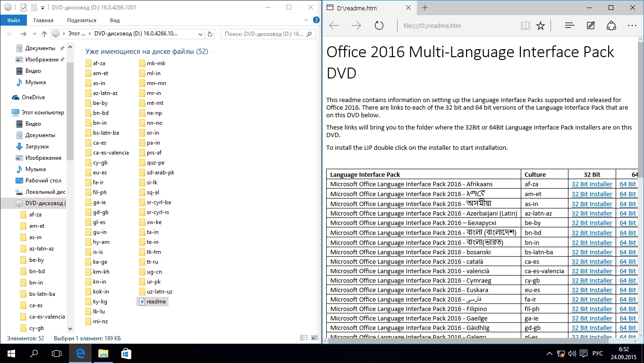Go forward in File Explorer

24,34
